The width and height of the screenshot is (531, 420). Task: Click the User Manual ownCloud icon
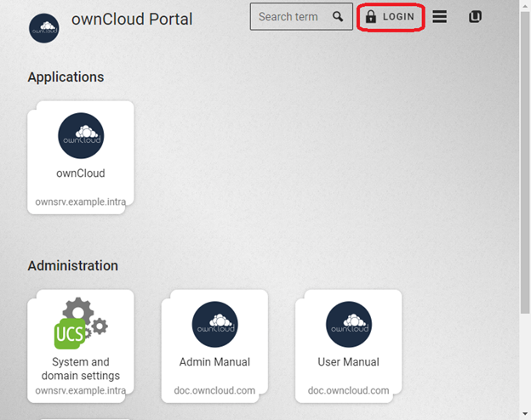click(x=349, y=324)
